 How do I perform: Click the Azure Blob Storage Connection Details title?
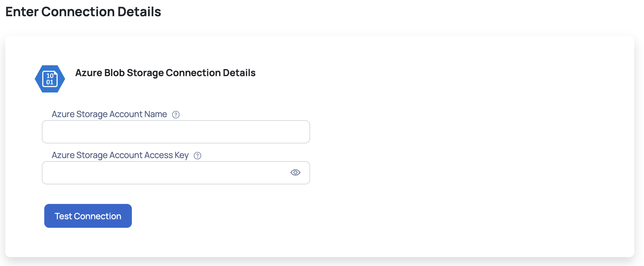click(x=165, y=73)
